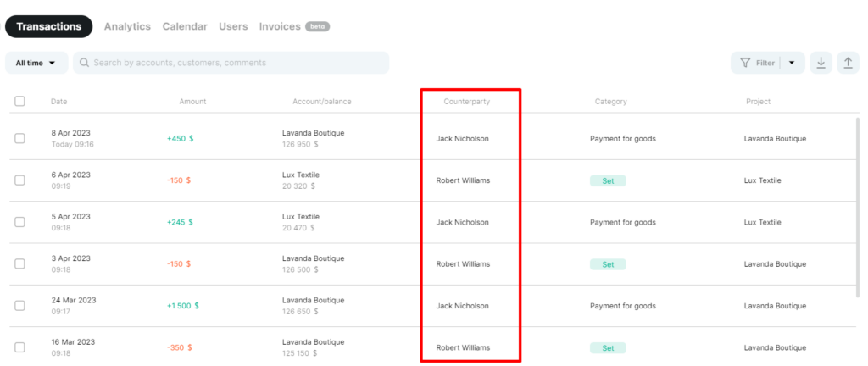Check the 24 Mar 2023 transaction checkbox
The height and width of the screenshot is (366, 868).
click(20, 306)
